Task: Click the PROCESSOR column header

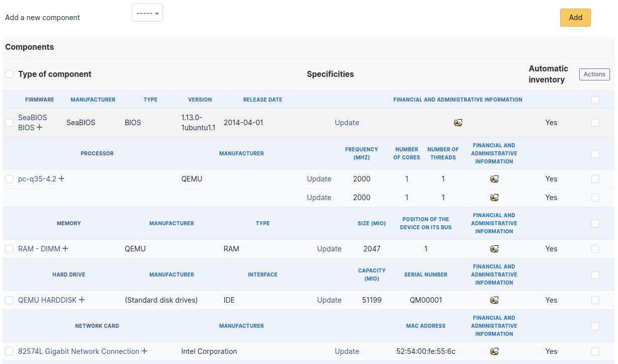Action: (x=97, y=153)
